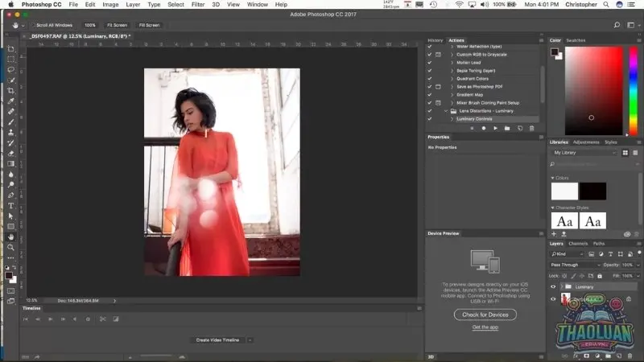Click the Play action button

495,129
